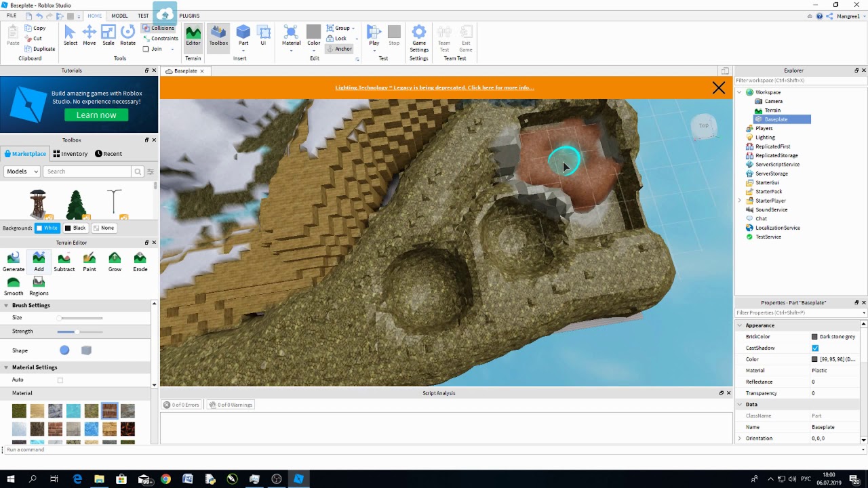Select the Grow terrain tool
The height and width of the screenshot is (488, 868).
115,262
